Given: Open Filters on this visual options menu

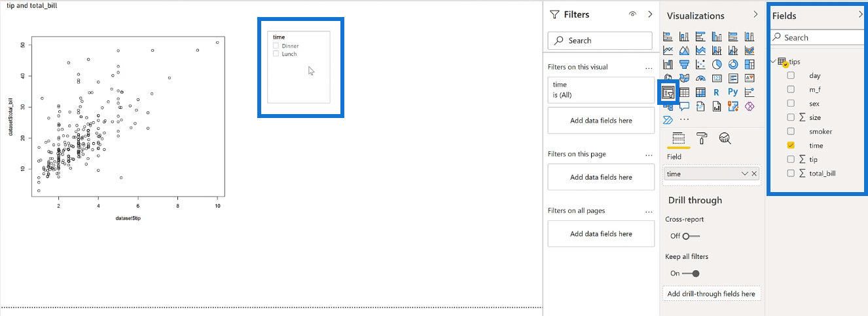Looking at the screenshot, I should point(649,68).
